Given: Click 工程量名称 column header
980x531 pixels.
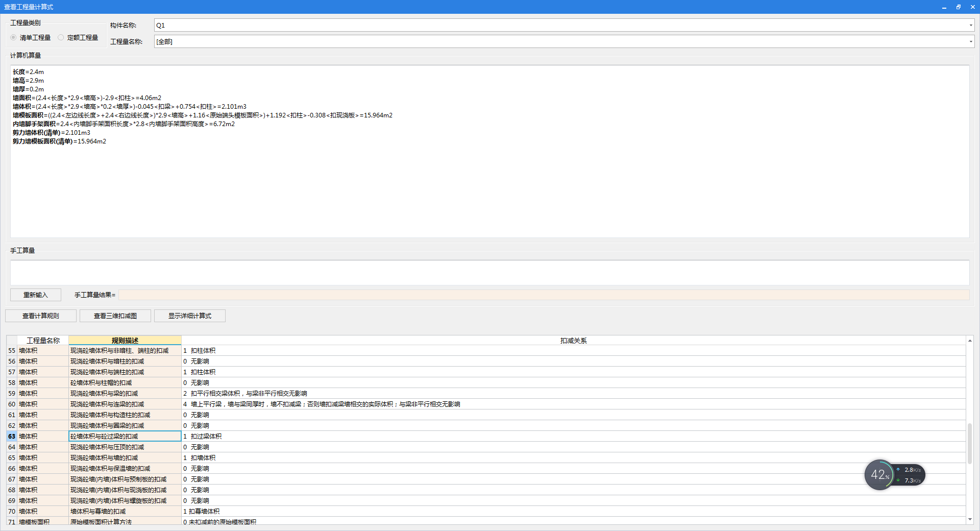Looking at the screenshot, I should click(43, 341).
